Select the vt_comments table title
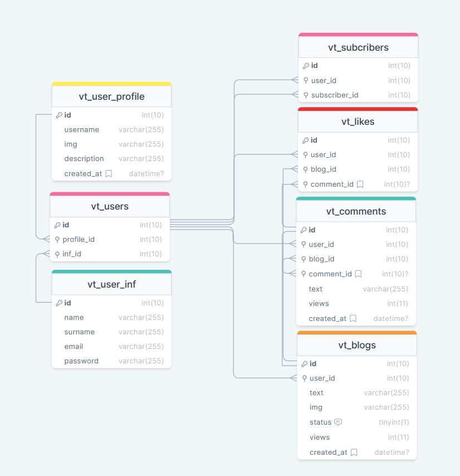 (356, 211)
